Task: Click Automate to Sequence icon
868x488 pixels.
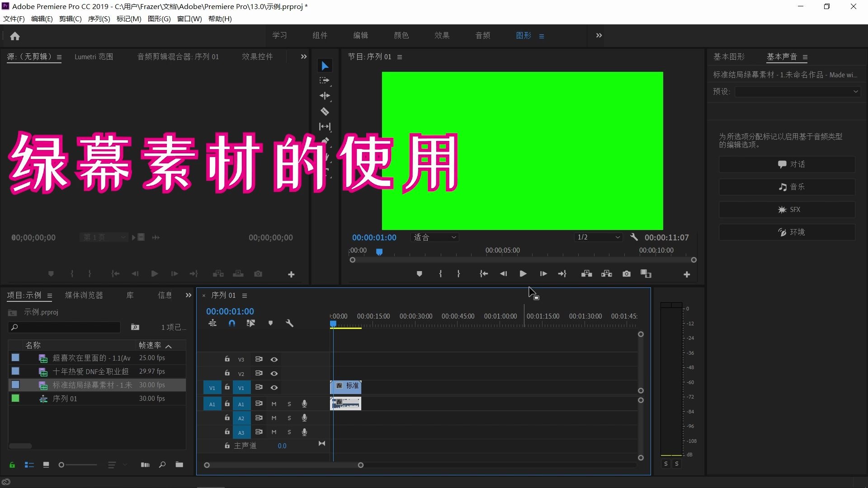Action: [145, 465]
